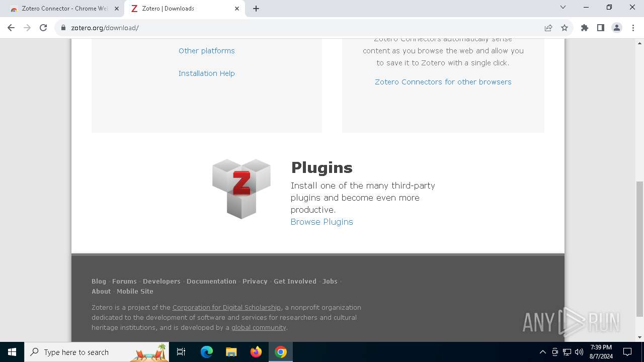Open the Jobs footer link

pos(330,281)
